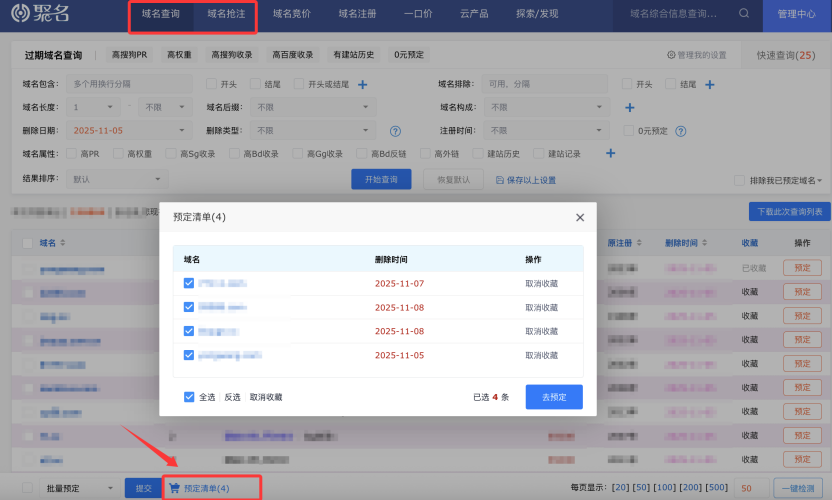This screenshot has width=832, height=500.
Task: Uncheck the domain row dated 2025-11-05
Action: (x=189, y=355)
